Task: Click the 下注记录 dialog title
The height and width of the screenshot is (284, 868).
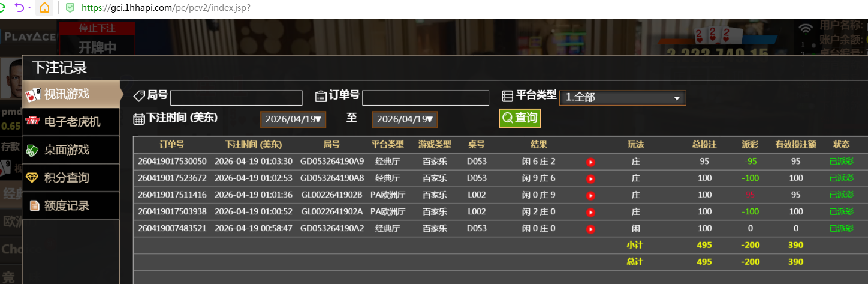Action: pos(59,67)
